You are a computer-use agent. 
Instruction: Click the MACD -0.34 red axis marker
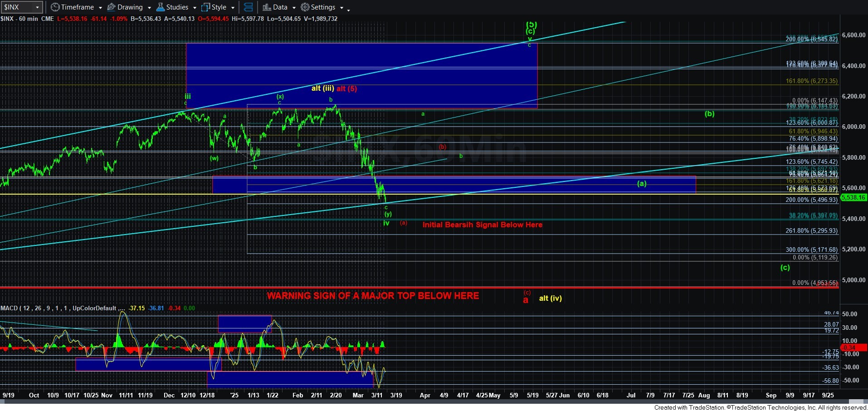pos(853,347)
